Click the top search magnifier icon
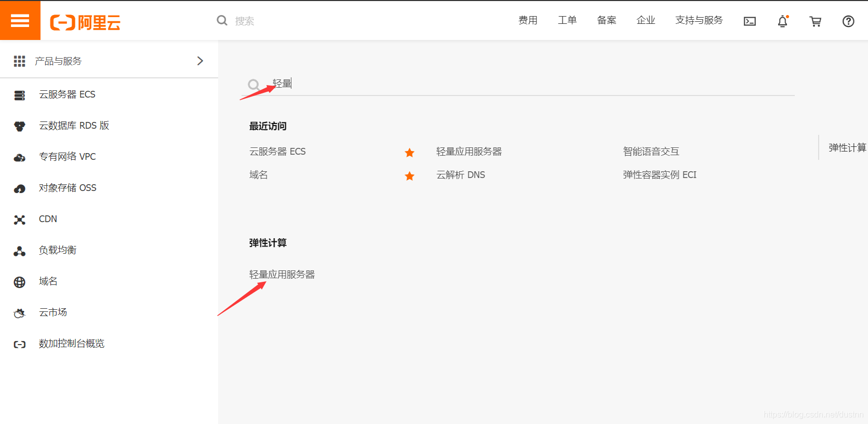The image size is (868, 424). point(222,20)
